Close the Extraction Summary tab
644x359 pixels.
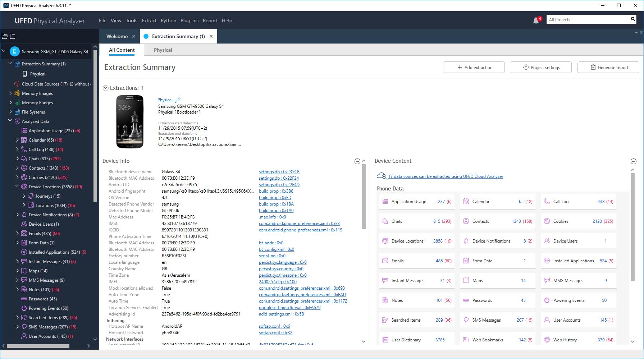pyautogui.click(x=211, y=36)
